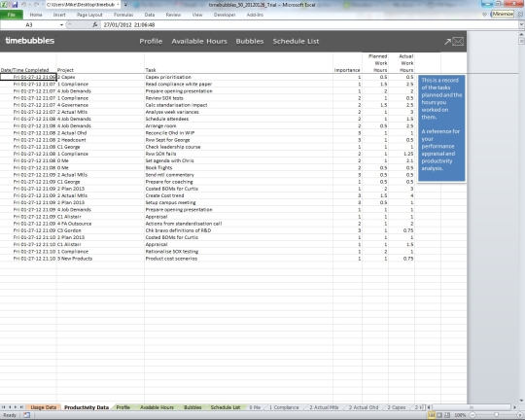Open the Data ribbon tab

point(150,15)
